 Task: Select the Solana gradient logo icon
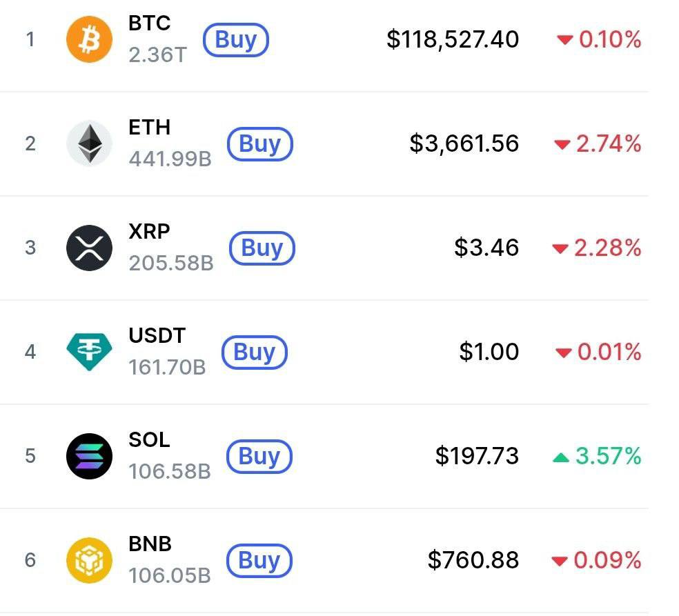point(89,456)
